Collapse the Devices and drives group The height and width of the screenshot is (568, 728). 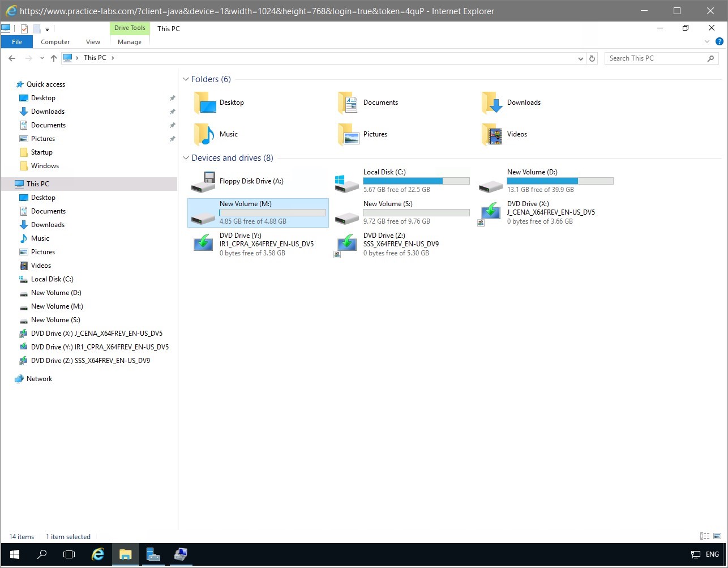(186, 158)
